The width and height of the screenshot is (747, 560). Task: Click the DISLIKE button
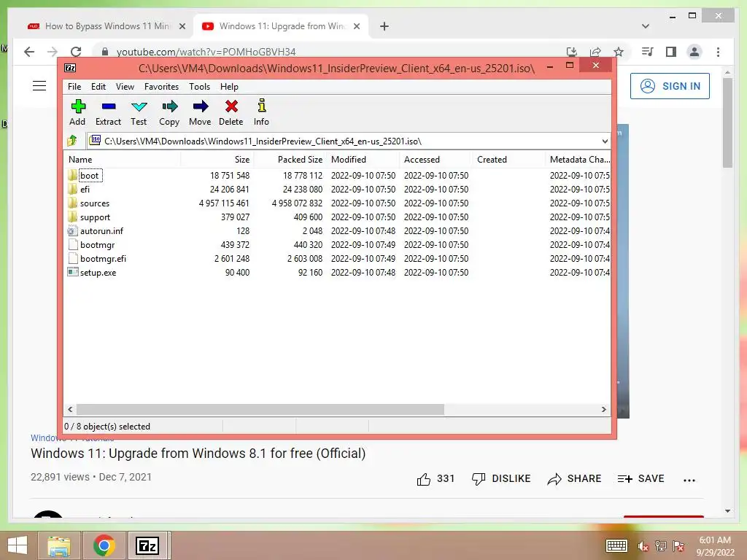pos(500,478)
